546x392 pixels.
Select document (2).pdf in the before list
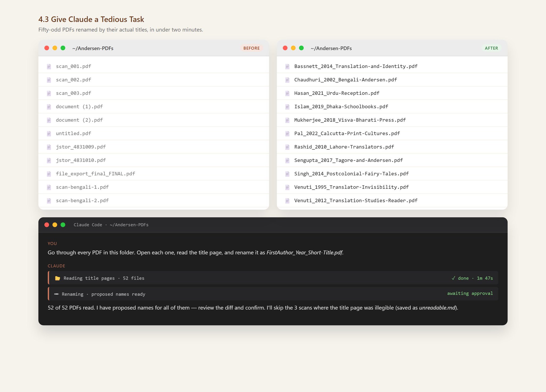[154, 120]
